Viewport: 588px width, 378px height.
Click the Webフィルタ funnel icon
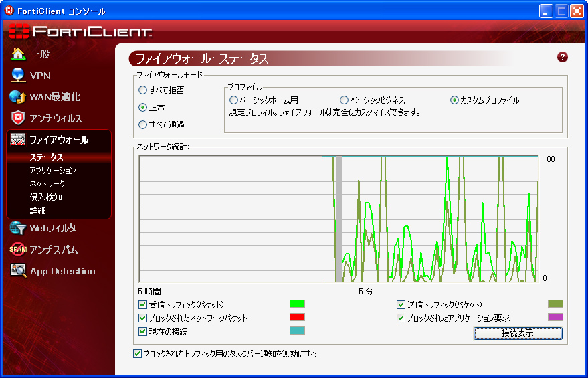(x=18, y=228)
